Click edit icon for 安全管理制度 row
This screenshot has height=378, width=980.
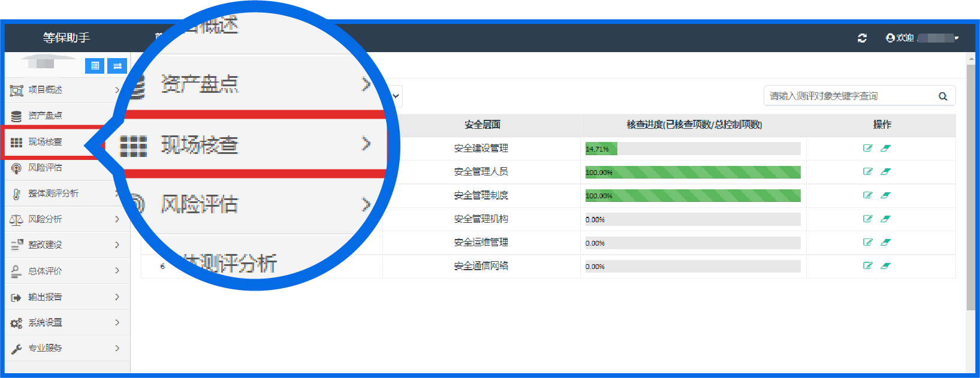tap(867, 195)
